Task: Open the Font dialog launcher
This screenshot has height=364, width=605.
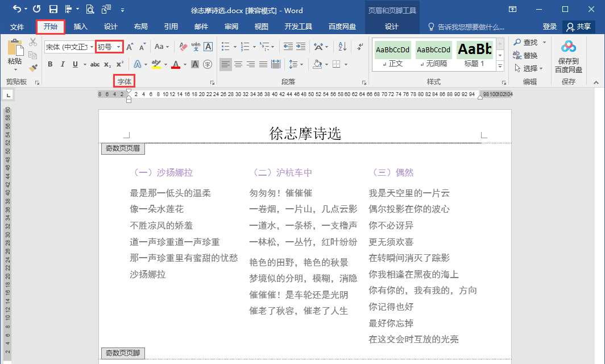Action: pos(212,82)
